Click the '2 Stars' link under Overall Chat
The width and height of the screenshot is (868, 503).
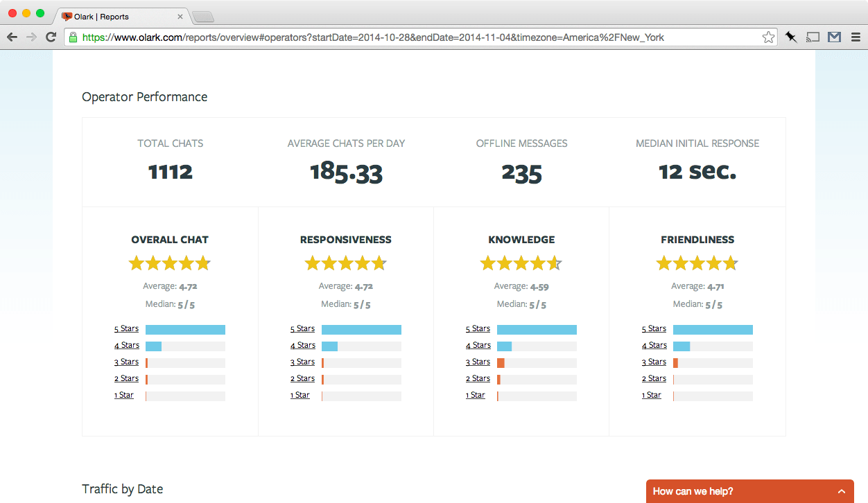[126, 378]
